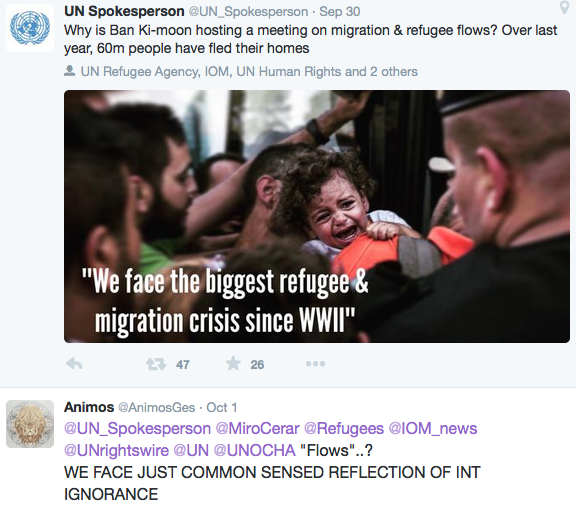
Task: Retweet the UN Spokesperson tweet
Action: 156,364
